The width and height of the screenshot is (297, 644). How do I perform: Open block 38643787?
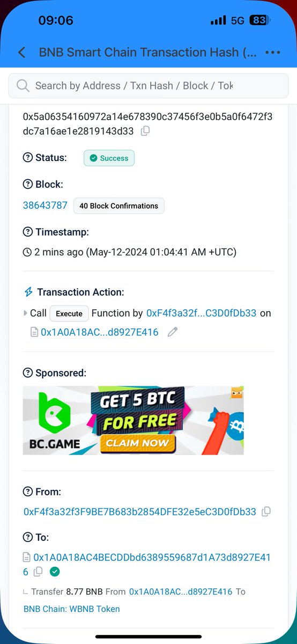tap(45, 205)
